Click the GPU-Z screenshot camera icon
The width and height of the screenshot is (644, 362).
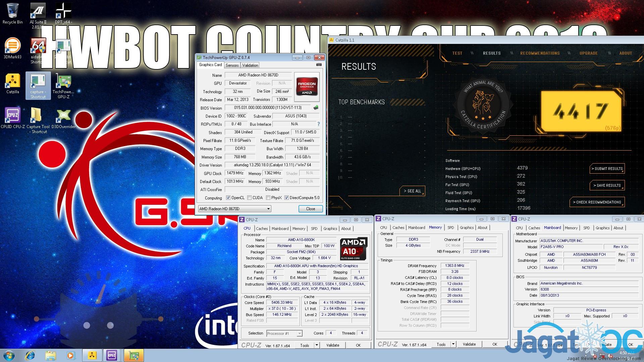click(319, 65)
